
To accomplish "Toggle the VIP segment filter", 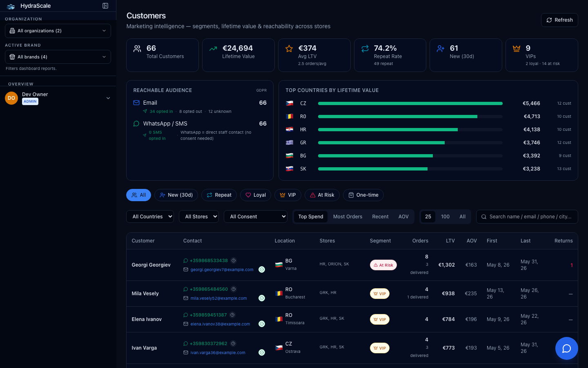I will coord(287,195).
